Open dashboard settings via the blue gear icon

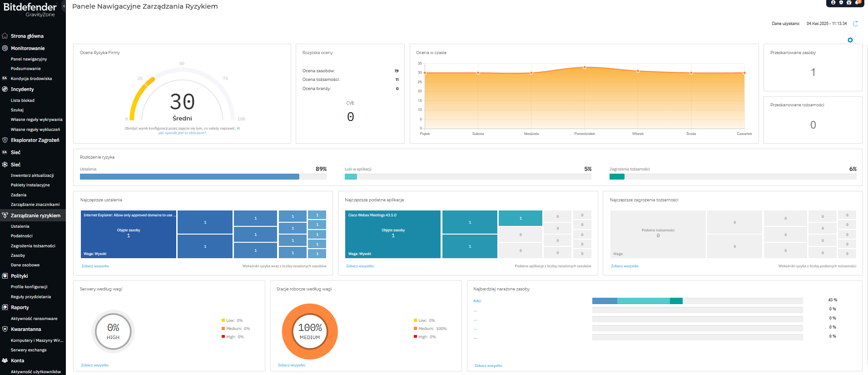[850, 40]
